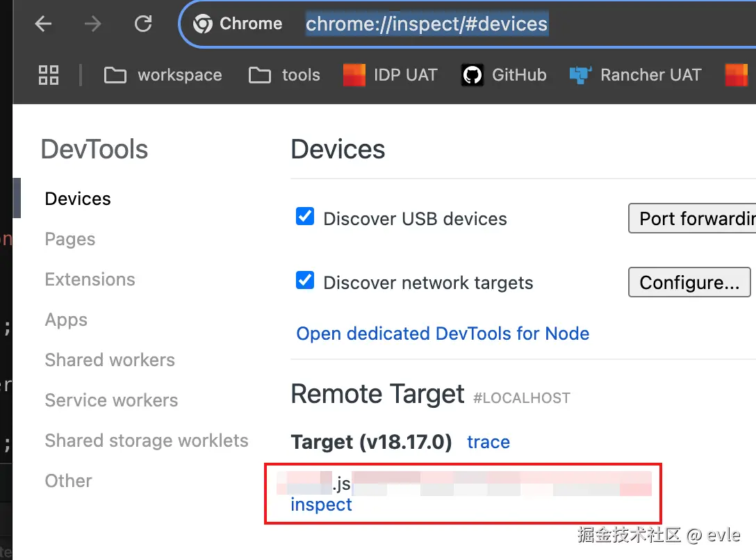756x560 pixels.
Task: Reload the page with refresh icon
Action: 143,24
